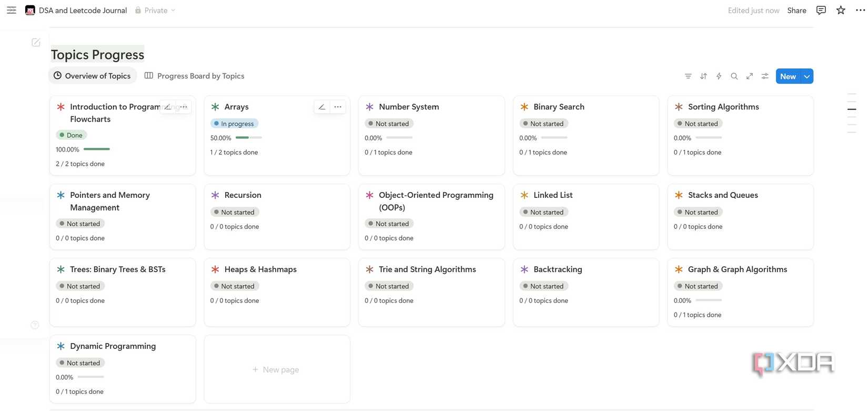Viewport: 868px width, 411px height.
Task: Open the Private sharing dropdown
Action: click(155, 10)
